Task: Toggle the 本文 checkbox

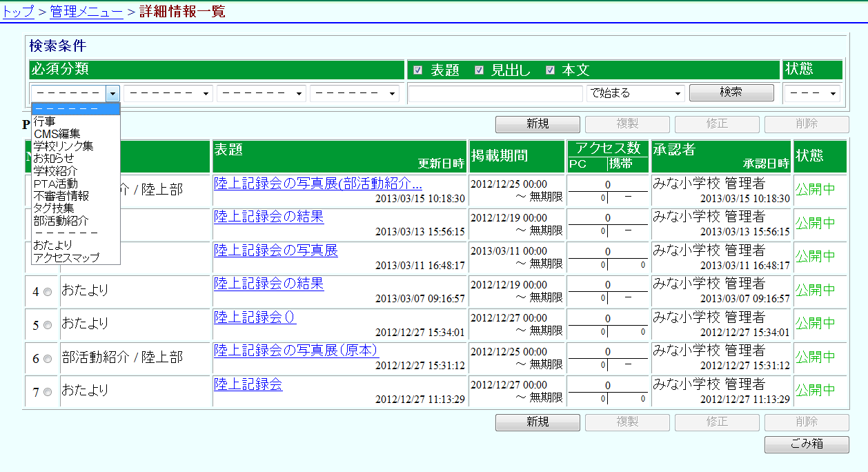Action: [x=550, y=70]
